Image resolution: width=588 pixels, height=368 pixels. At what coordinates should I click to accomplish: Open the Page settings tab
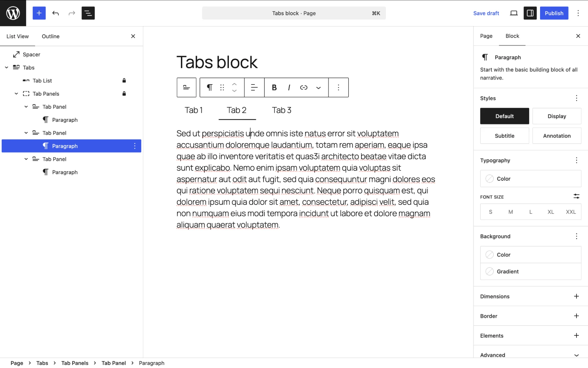(486, 36)
